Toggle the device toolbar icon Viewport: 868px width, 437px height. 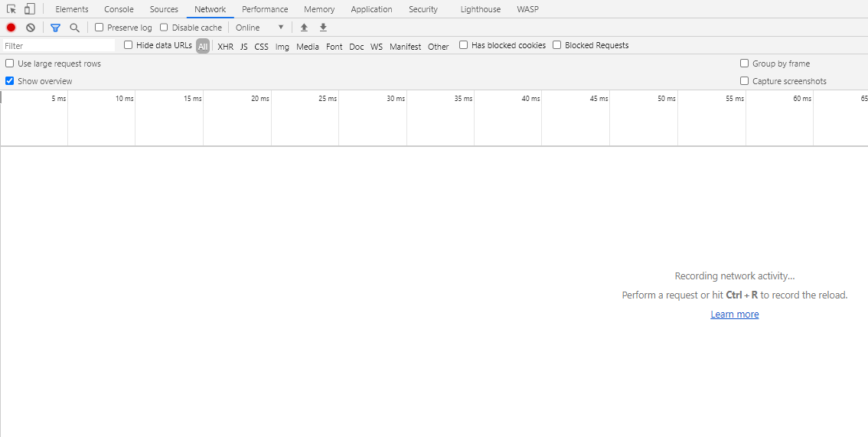[x=29, y=9]
